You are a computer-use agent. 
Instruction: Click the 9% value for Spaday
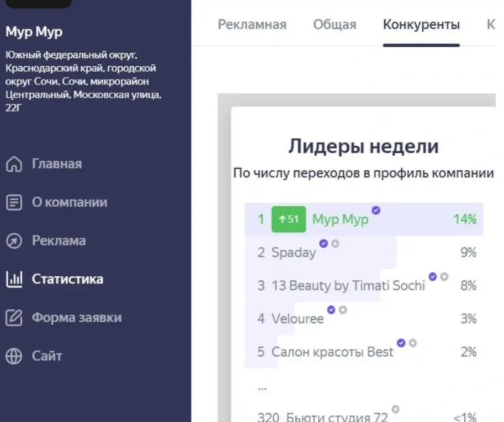(468, 253)
